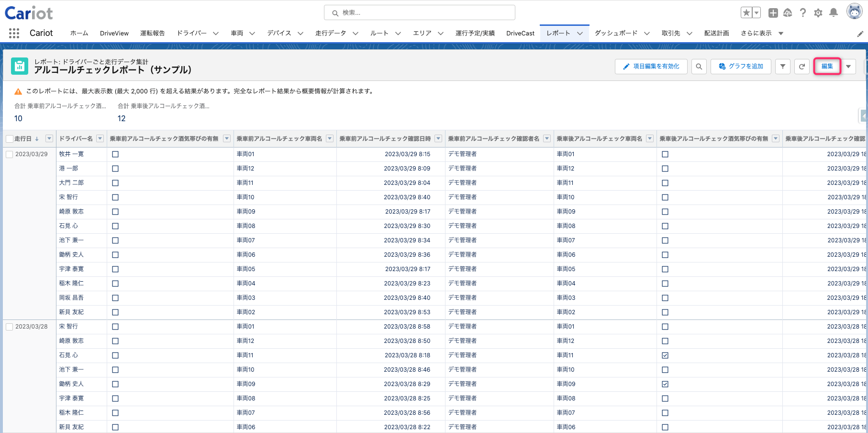This screenshot has width=868, height=433.
Task: Open the favorites list dropdown arrow
Action: tap(757, 13)
